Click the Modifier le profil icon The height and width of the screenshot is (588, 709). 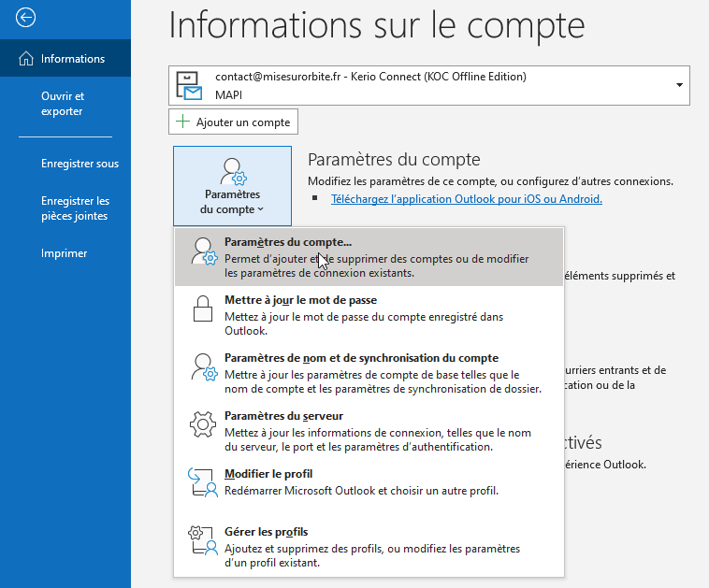203,483
